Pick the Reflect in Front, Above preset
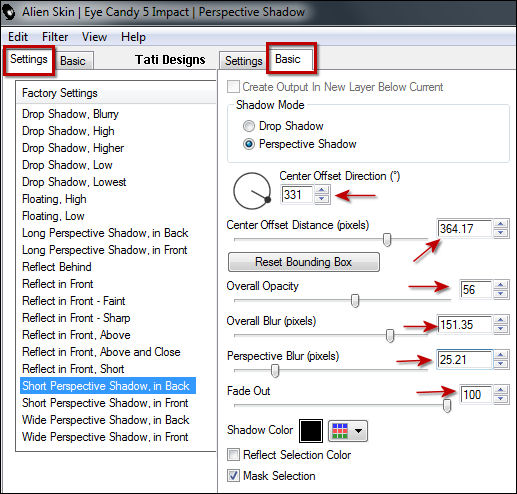The width and height of the screenshot is (517, 494). (76, 335)
